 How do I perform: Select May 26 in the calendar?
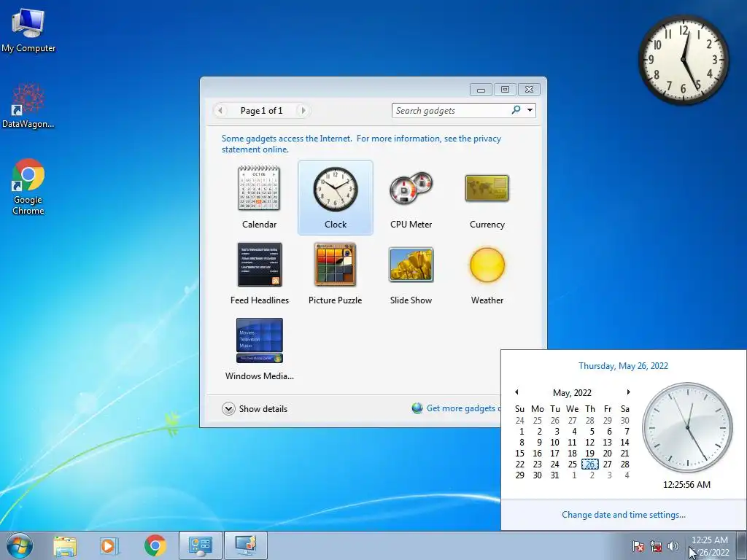click(589, 464)
